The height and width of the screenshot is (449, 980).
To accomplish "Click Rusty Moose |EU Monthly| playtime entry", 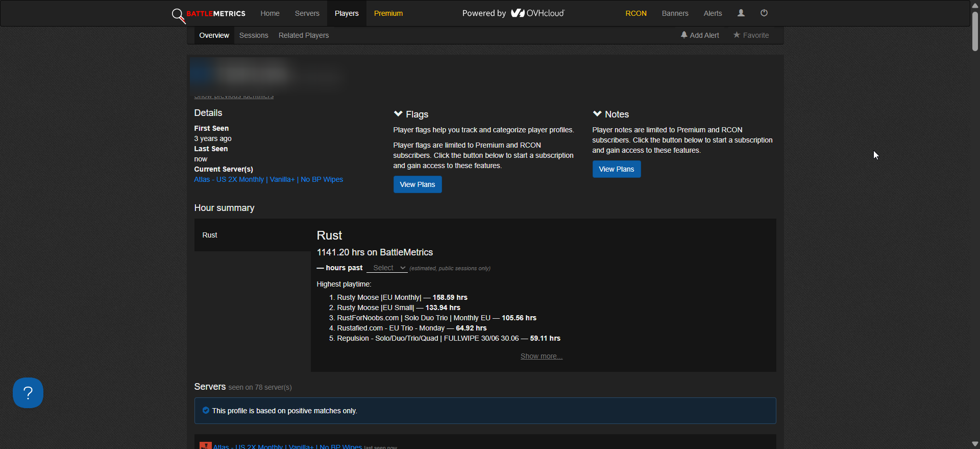I will pos(402,297).
